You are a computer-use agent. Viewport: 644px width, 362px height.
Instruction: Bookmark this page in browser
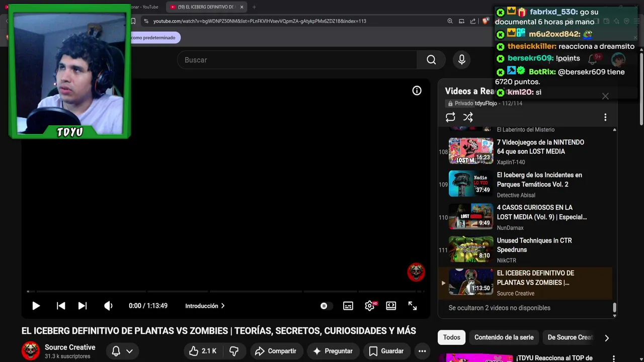[133, 21]
